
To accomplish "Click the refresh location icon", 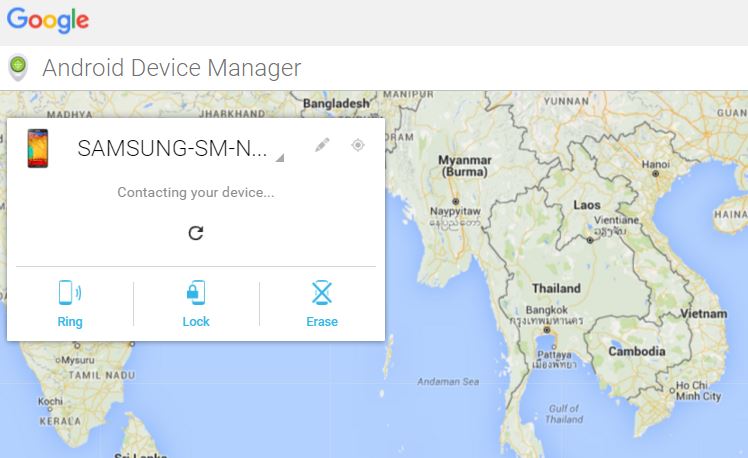I will coord(196,233).
